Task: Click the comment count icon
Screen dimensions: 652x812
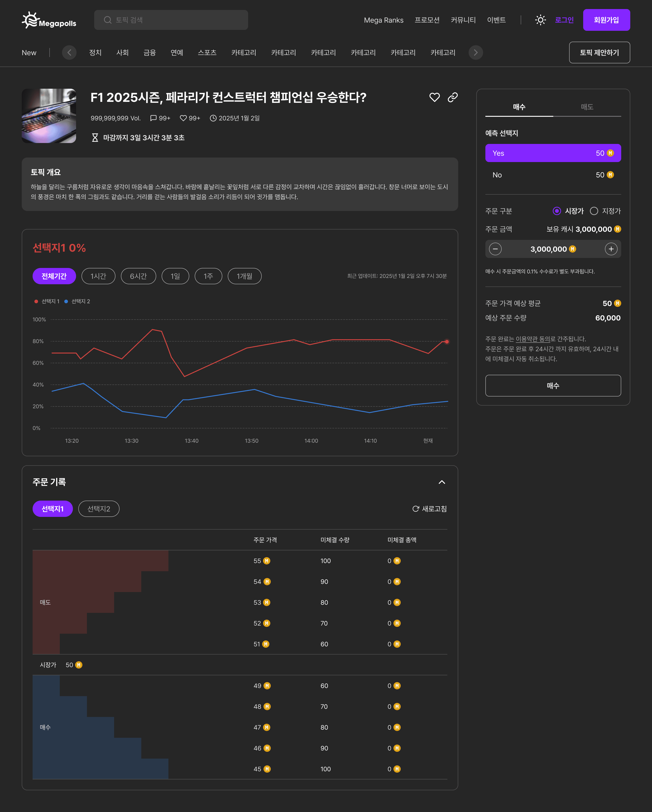Action: tap(153, 118)
